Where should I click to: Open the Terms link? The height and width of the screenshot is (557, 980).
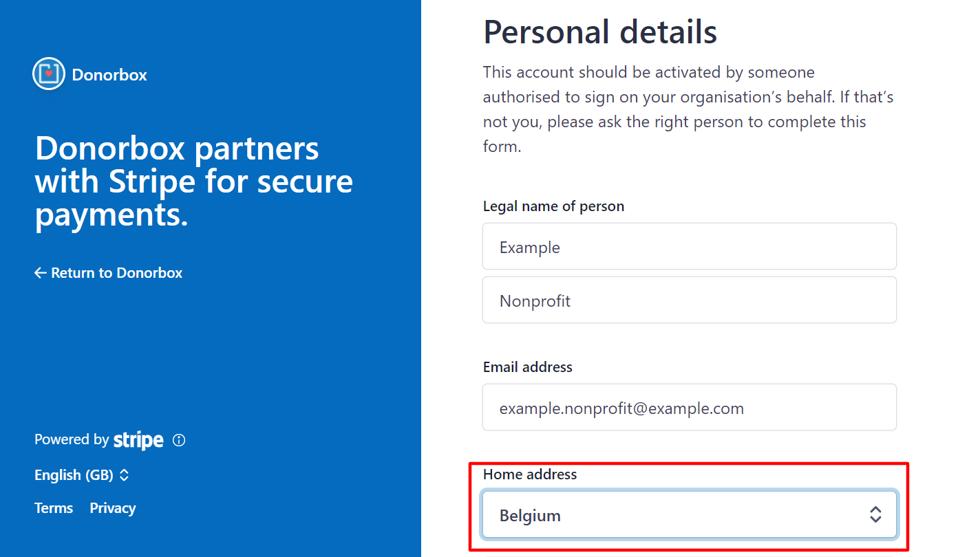54,508
